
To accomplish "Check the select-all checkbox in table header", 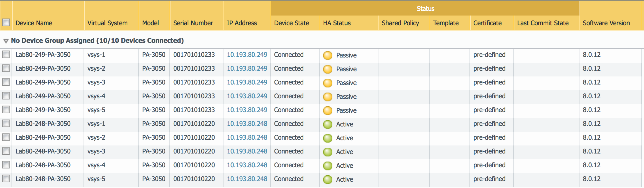I will point(6,22).
